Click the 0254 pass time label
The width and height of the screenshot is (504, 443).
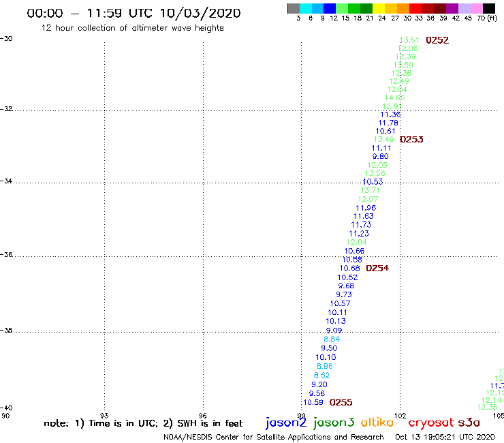[x=377, y=268]
